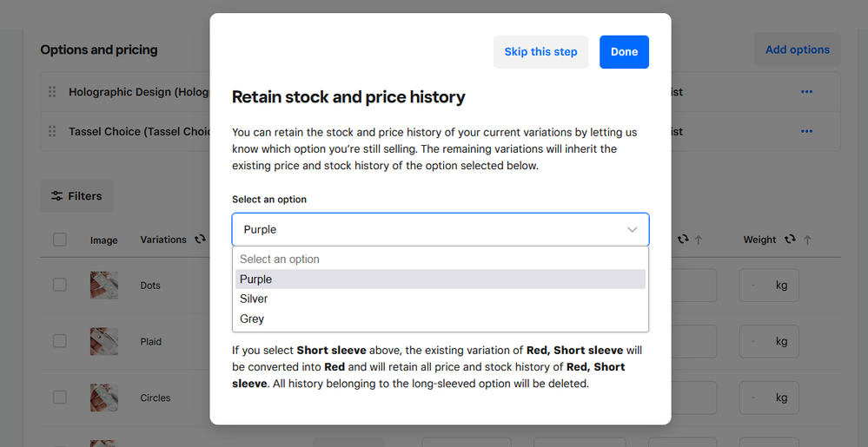Open the three-dot menu for Holographic Design
This screenshot has width=868, height=447.
(x=806, y=91)
